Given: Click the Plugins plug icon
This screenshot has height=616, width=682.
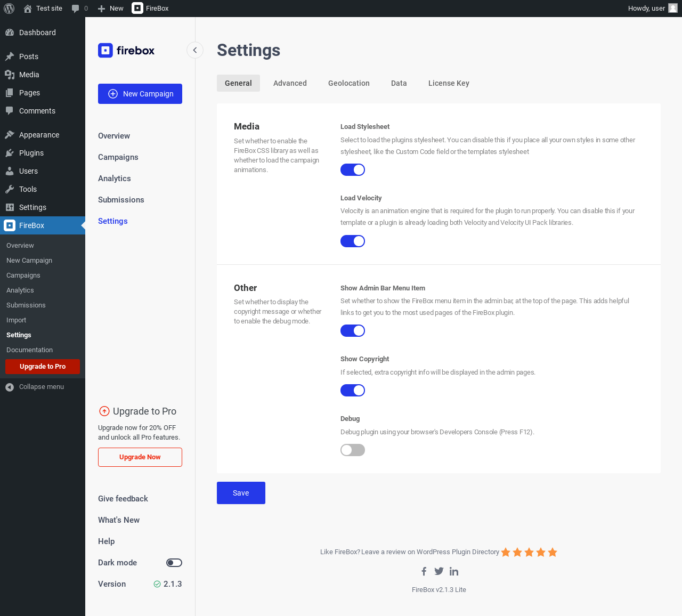Looking at the screenshot, I should coord(10,153).
